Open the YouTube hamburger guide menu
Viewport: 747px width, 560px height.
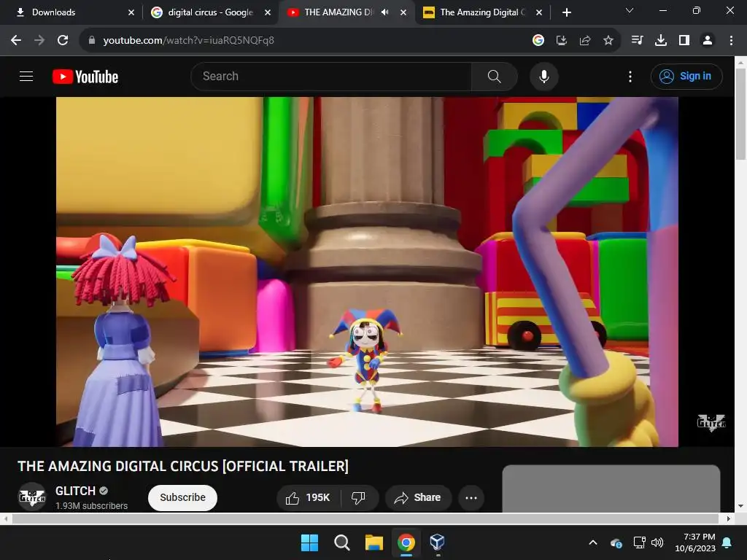(26, 76)
